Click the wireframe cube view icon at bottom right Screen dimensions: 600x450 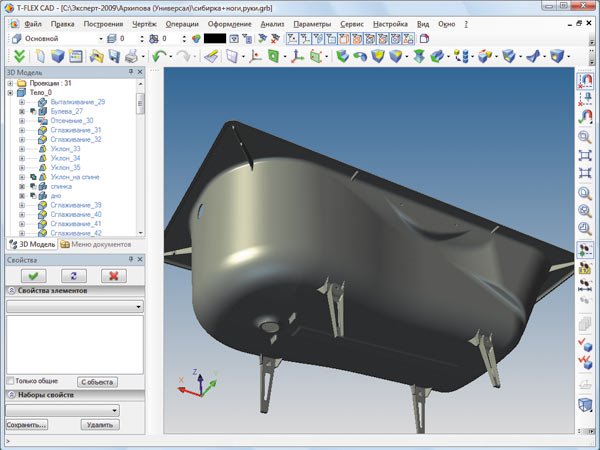pos(585,404)
